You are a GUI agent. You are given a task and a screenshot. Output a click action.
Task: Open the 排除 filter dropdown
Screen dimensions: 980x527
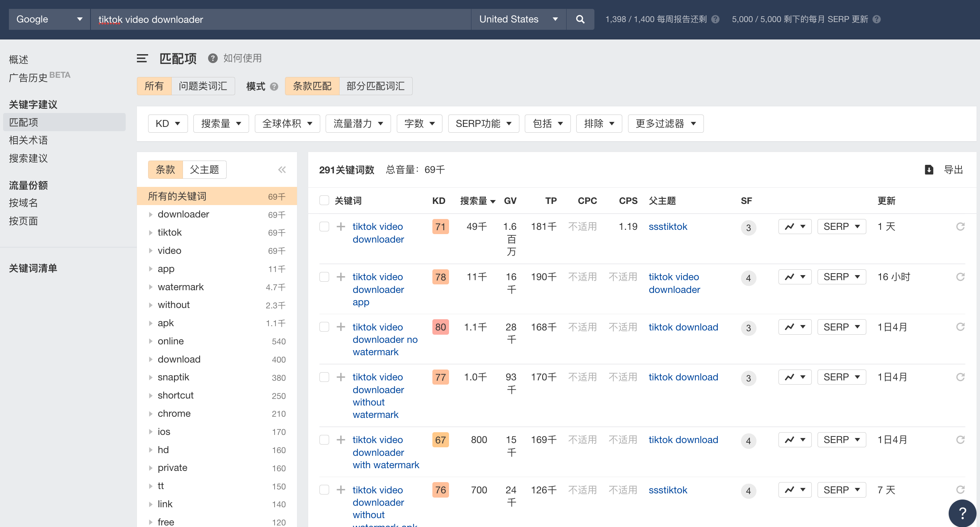pyautogui.click(x=599, y=124)
